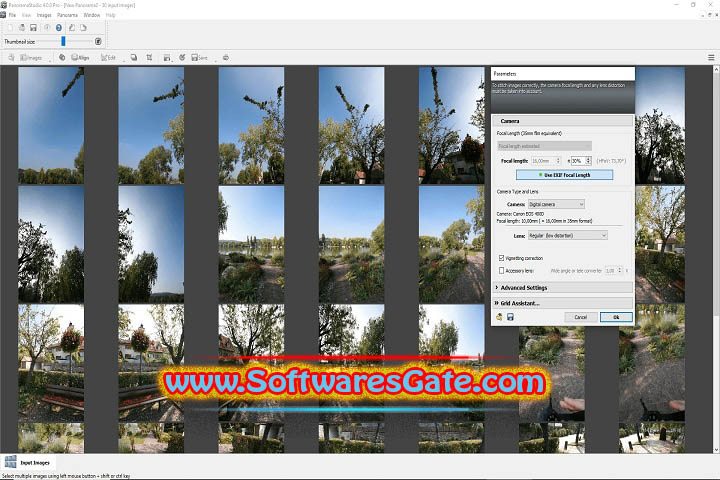Click the Images button in the workflow toolbar
Viewport: 720px width, 480px height.
pyautogui.click(x=31, y=58)
